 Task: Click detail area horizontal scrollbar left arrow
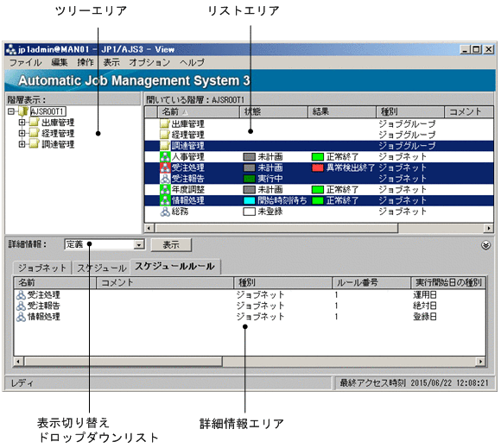click(18, 362)
